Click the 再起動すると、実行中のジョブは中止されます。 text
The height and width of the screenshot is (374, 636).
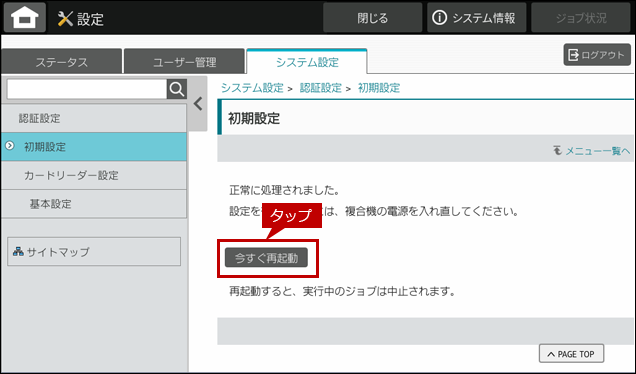(343, 291)
